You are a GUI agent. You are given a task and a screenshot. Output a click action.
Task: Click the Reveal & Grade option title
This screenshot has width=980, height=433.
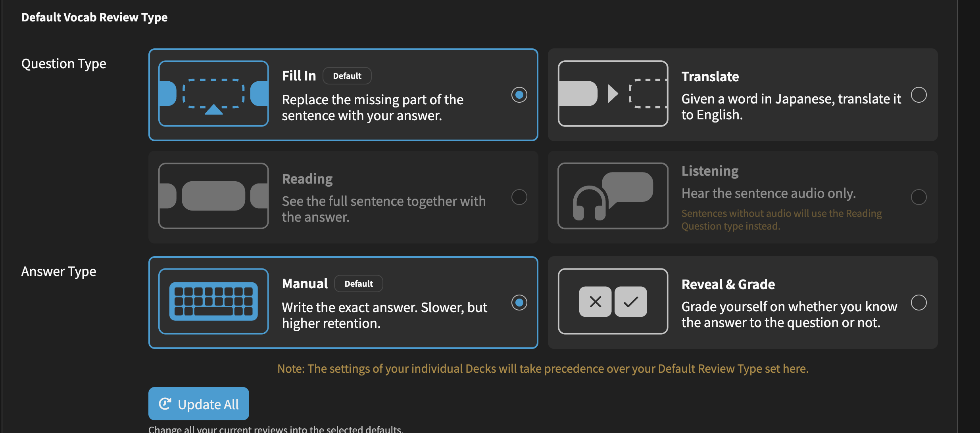728,284
